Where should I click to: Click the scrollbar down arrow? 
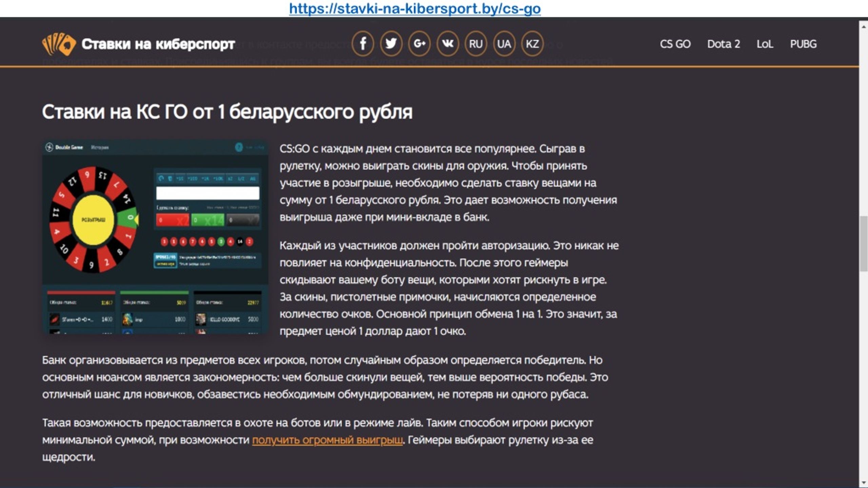tap(864, 482)
